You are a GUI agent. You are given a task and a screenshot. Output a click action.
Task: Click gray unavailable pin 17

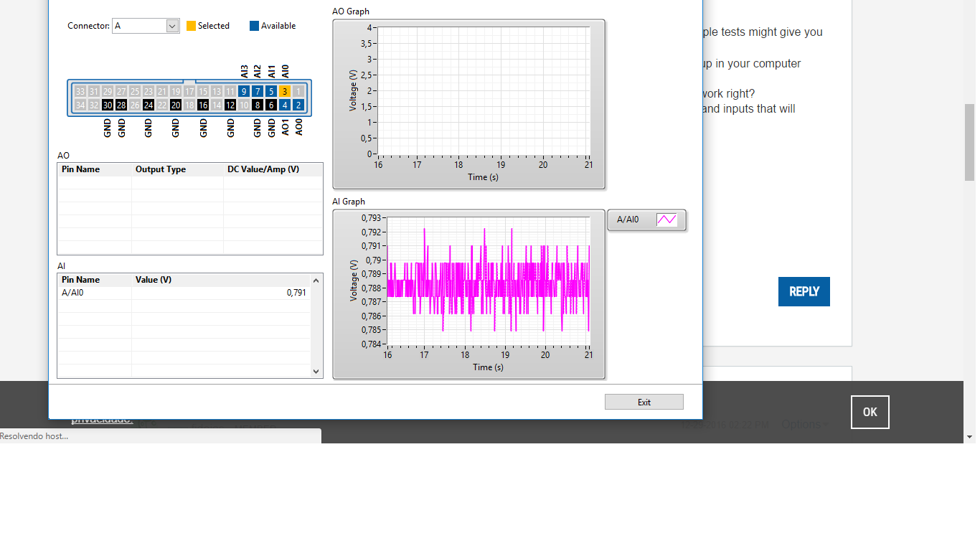tap(189, 91)
